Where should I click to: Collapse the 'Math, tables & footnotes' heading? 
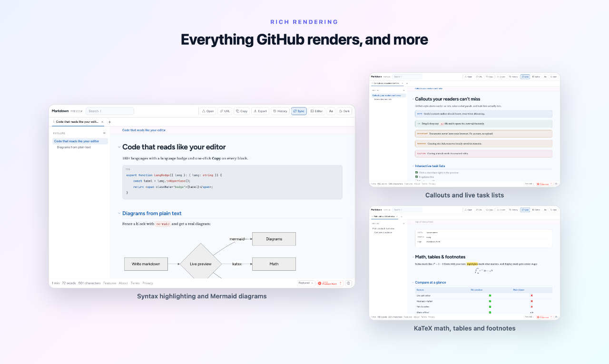click(x=413, y=257)
